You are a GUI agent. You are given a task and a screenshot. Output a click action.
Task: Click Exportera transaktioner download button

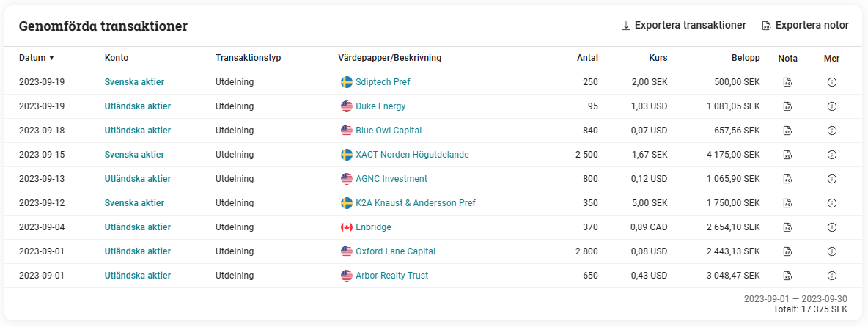click(x=683, y=26)
